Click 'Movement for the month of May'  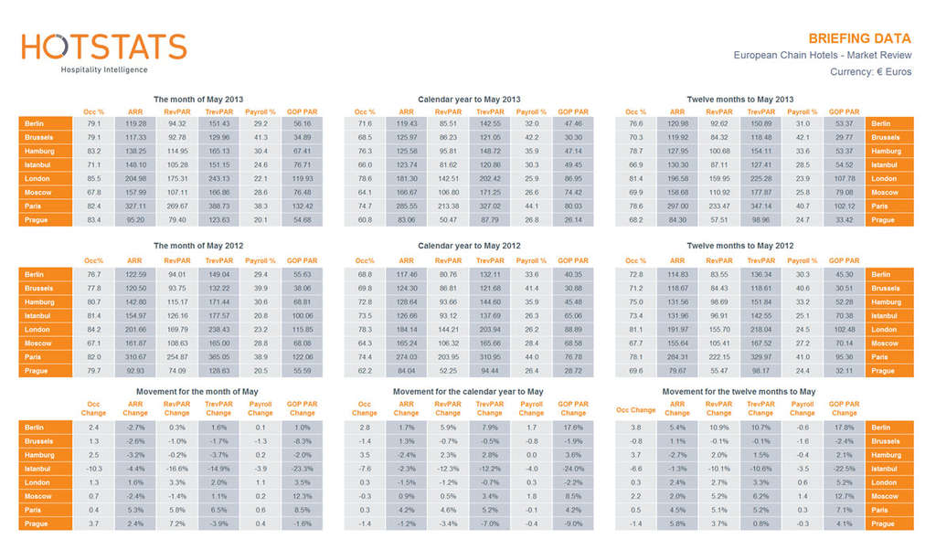click(198, 391)
